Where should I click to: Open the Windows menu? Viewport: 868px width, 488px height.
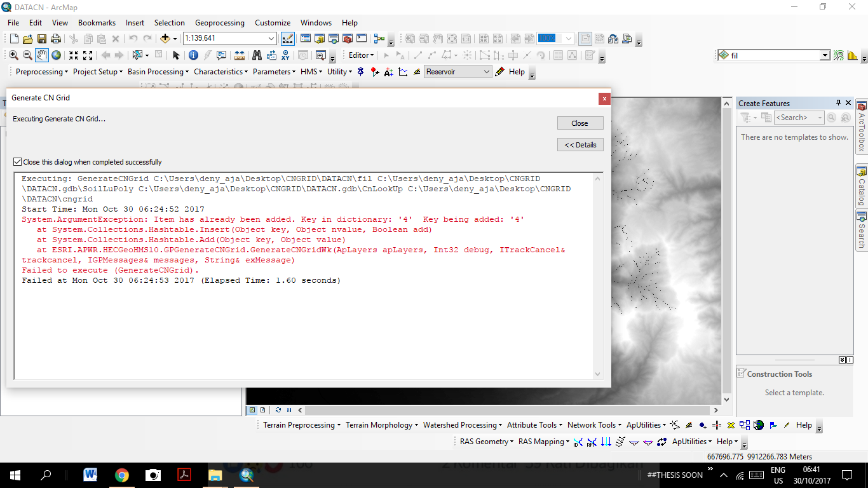(x=316, y=22)
